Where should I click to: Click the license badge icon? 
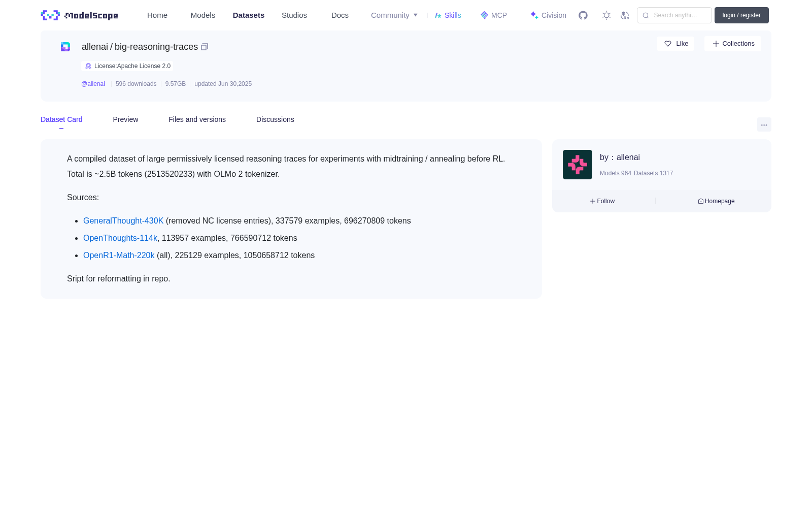pos(88,66)
